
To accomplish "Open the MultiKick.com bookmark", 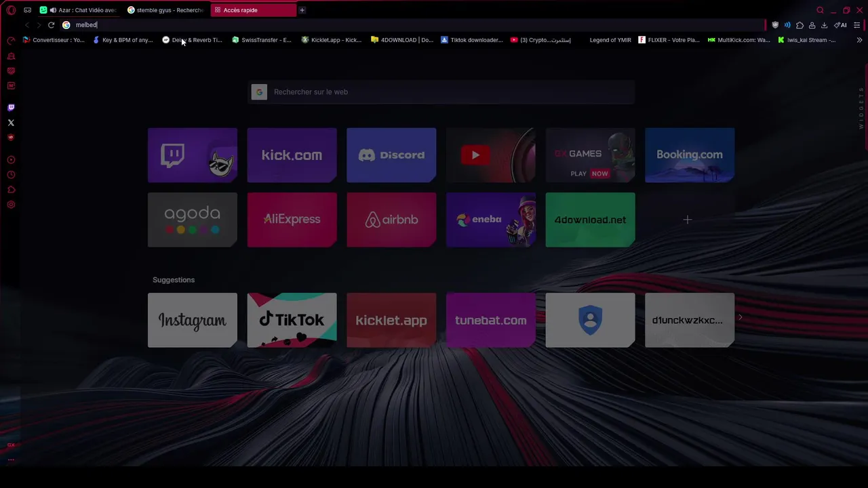I will (739, 40).
